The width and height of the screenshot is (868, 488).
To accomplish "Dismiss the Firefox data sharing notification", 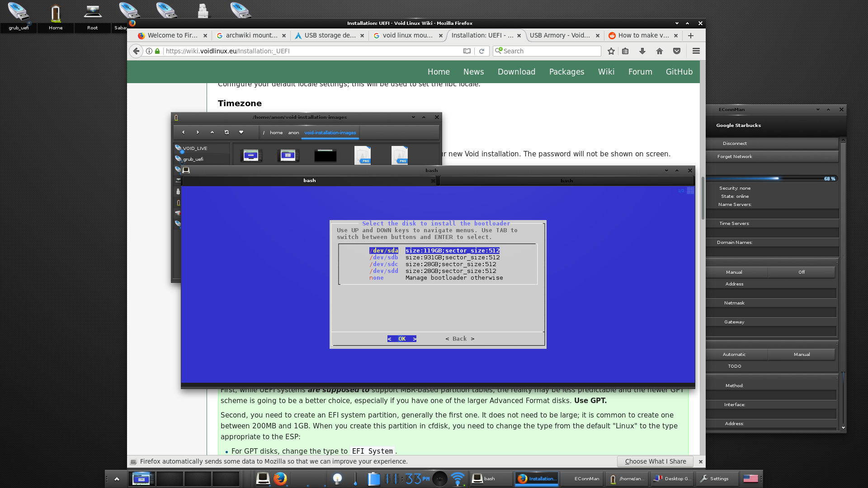I will tap(700, 461).
